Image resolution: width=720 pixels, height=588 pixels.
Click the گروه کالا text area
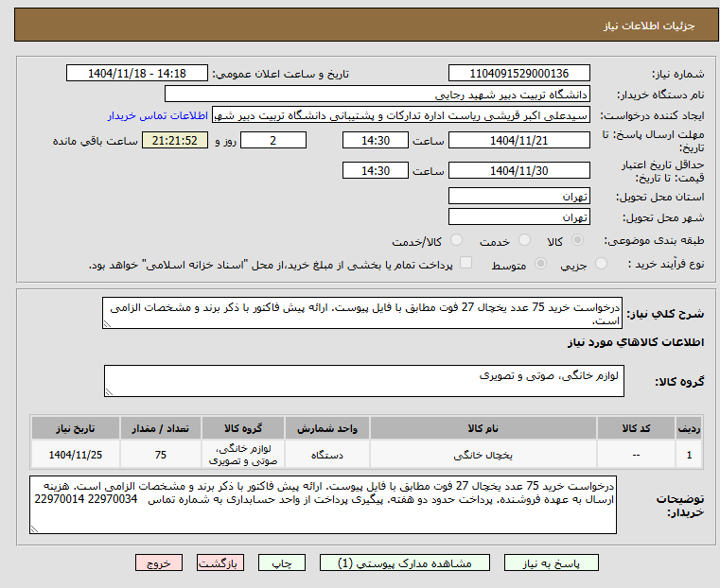click(x=363, y=381)
